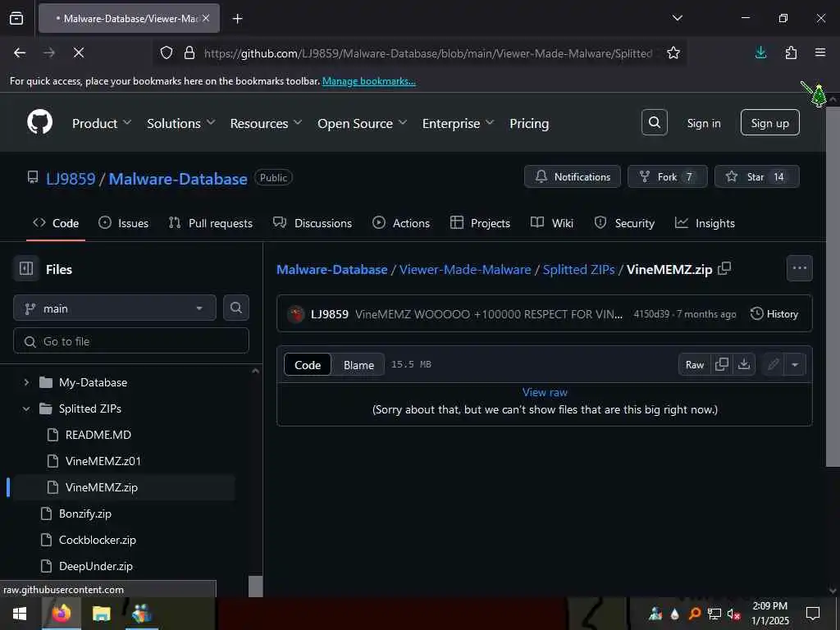The image size is (840, 630).
Task: Expand the Resources menu
Action: (266, 123)
